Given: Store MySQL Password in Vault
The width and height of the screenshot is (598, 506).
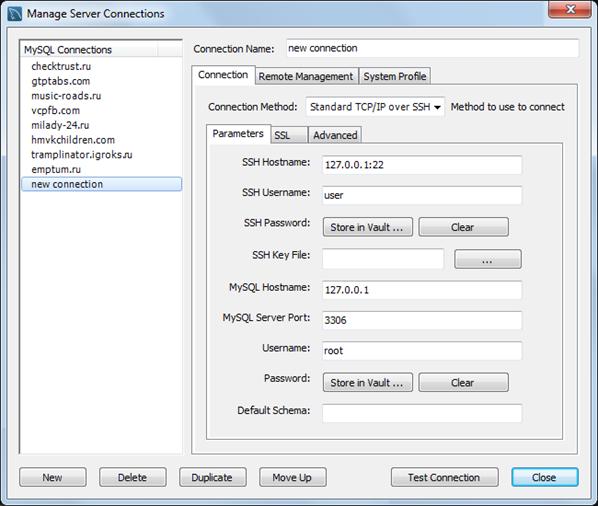Looking at the screenshot, I should [368, 382].
